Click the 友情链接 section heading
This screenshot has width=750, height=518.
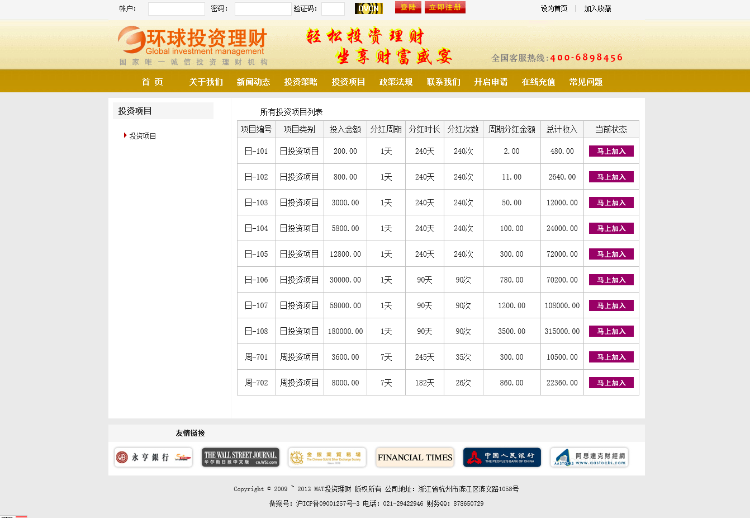[x=190, y=433]
